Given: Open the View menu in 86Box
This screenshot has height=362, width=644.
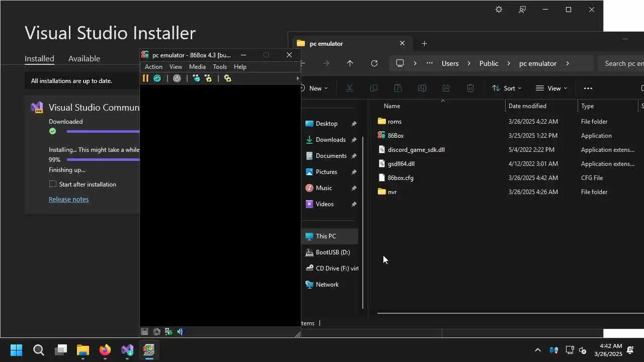Looking at the screenshot, I should (x=176, y=67).
